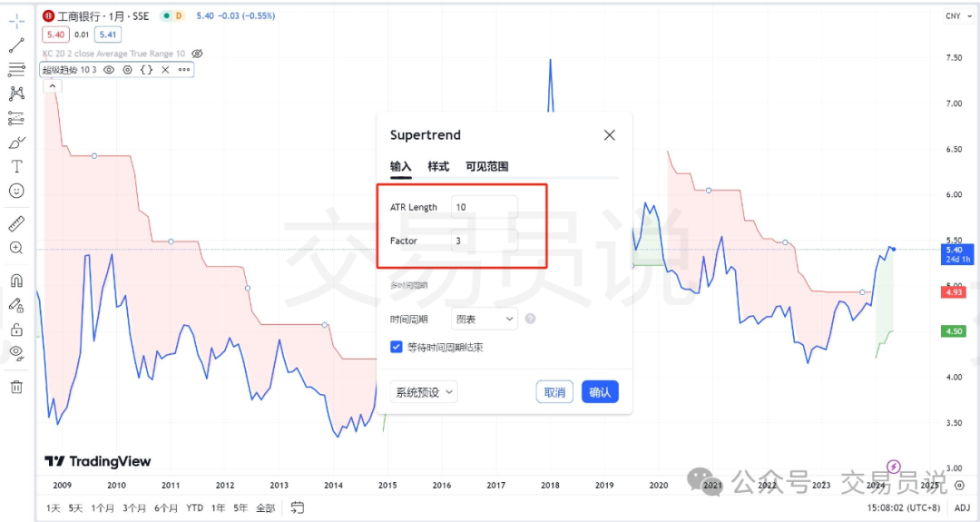Click the Factor input field
The image size is (980, 522).
(x=485, y=241)
